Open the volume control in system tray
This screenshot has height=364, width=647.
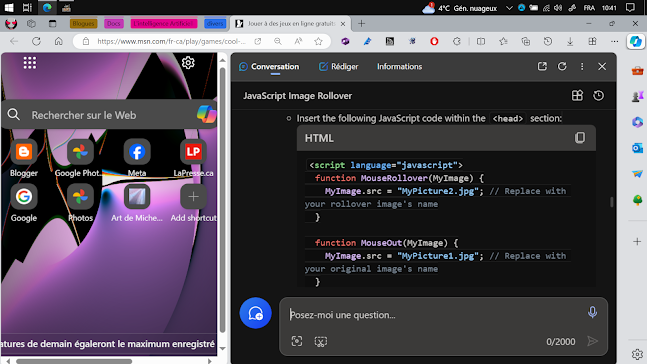point(558,8)
